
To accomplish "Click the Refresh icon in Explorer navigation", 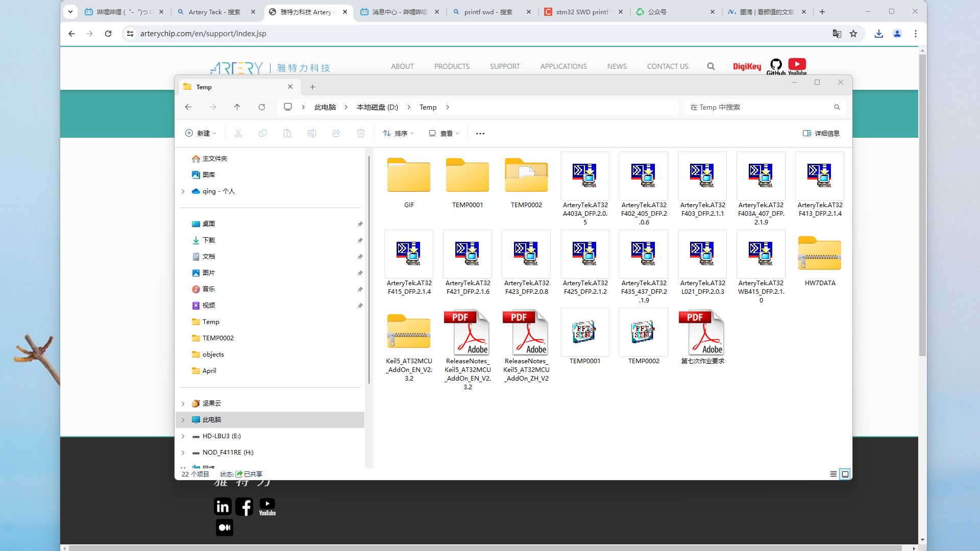I will tap(261, 107).
